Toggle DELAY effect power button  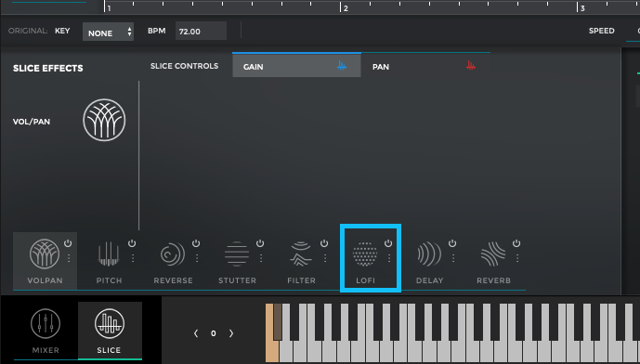452,243
